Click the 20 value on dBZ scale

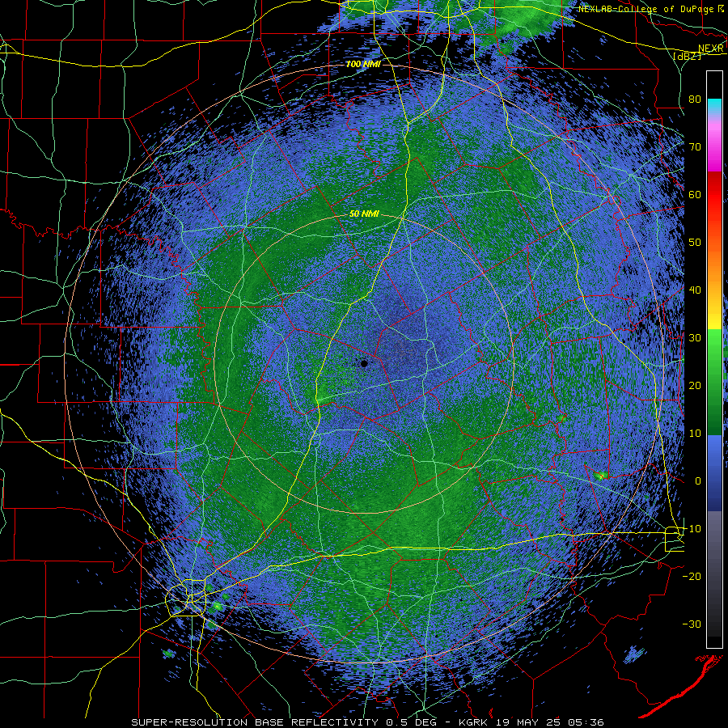coord(695,386)
